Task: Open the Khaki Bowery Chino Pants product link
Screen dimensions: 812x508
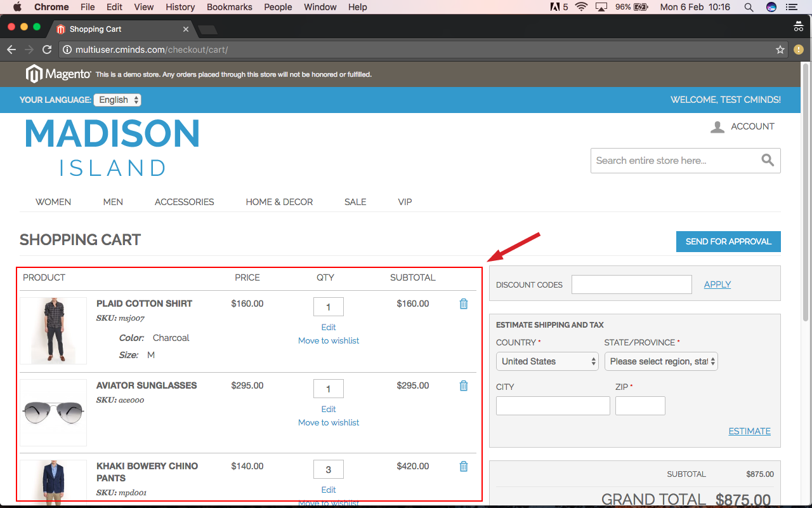Action: click(147, 472)
